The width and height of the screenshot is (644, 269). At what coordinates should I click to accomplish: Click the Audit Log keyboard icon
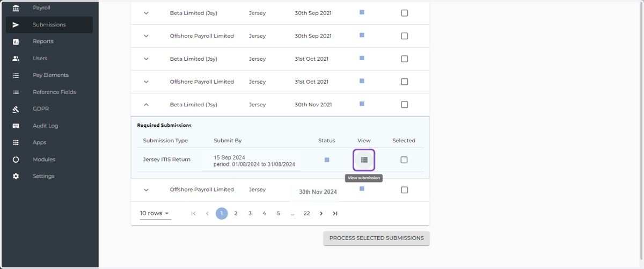[16, 126]
